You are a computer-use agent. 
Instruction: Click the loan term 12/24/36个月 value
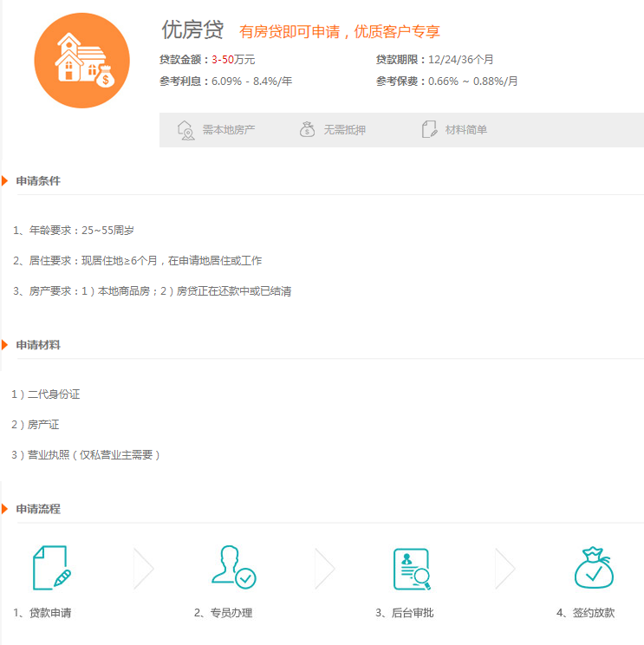point(460,60)
